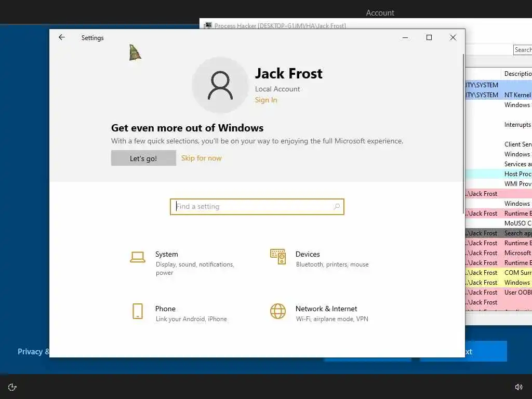Open Devices settings icon

(x=278, y=257)
